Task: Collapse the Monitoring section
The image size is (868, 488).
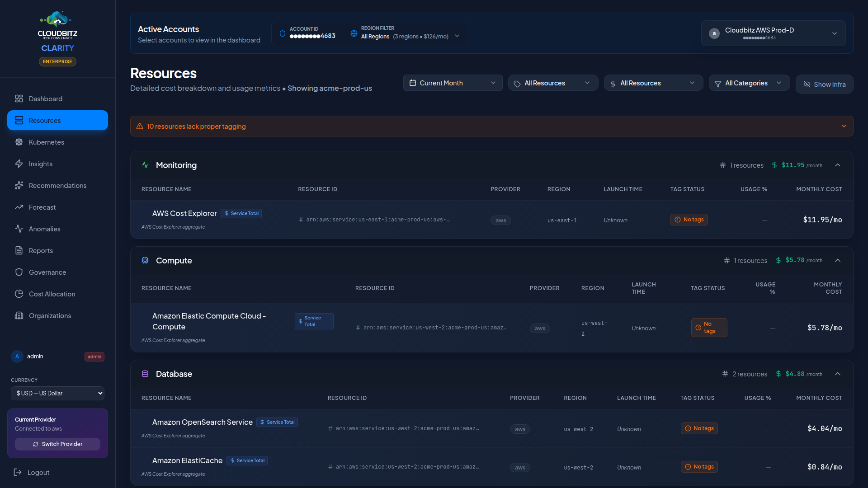Action: pyautogui.click(x=838, y=165)
